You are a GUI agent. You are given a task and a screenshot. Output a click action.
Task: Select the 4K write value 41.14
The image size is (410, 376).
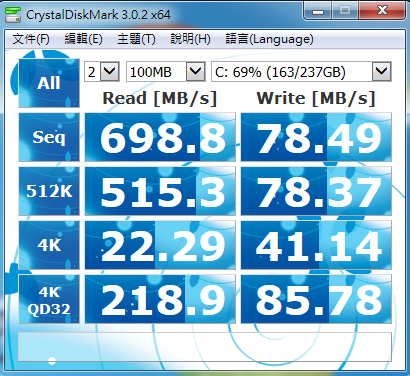pos(316,245)
